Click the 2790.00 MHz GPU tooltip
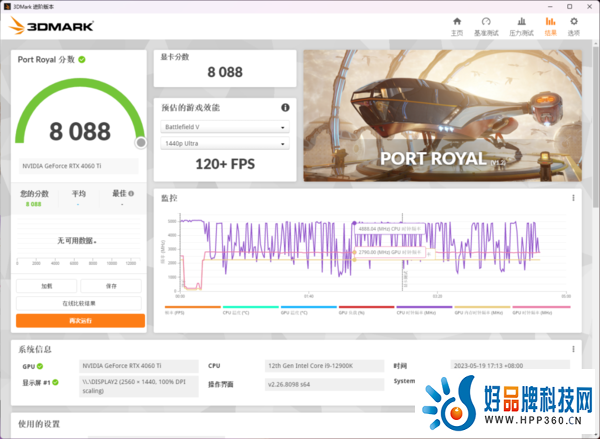 390,253
